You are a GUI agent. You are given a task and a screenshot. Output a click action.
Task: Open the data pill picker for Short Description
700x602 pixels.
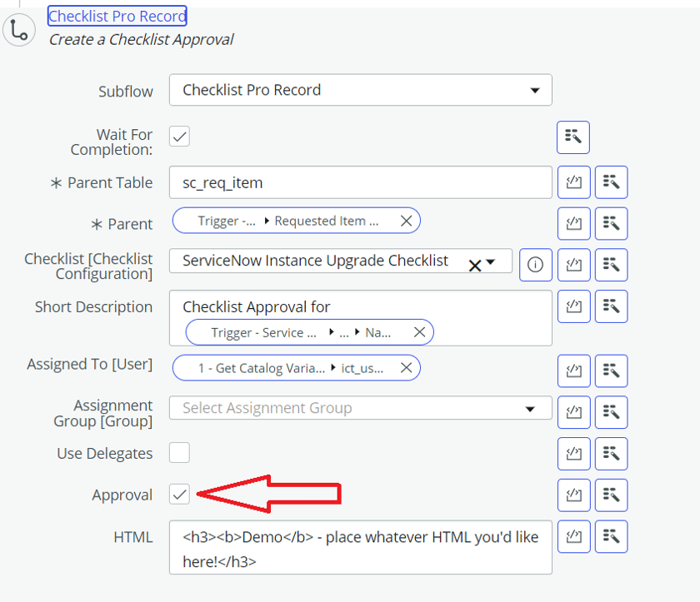click(611, 306)
